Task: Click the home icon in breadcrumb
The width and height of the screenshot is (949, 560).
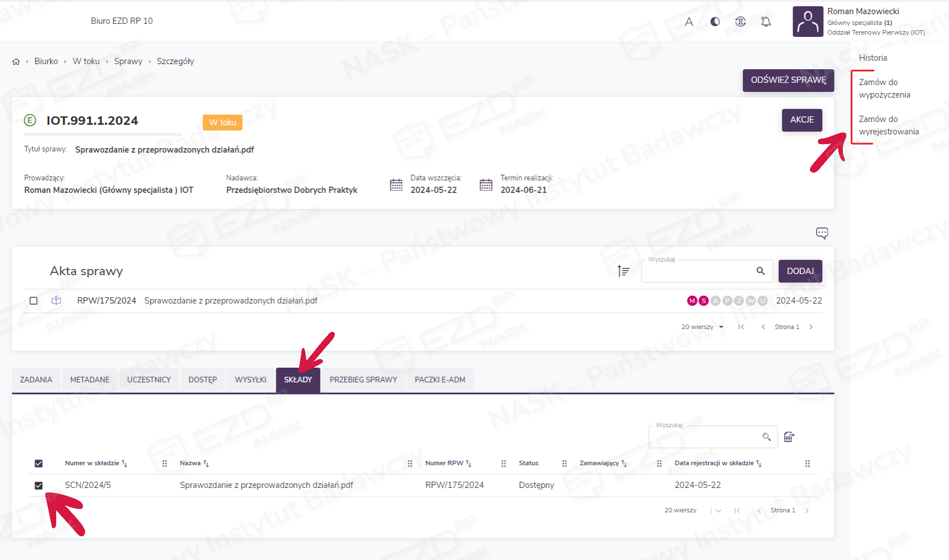Action: pos(16,62)
